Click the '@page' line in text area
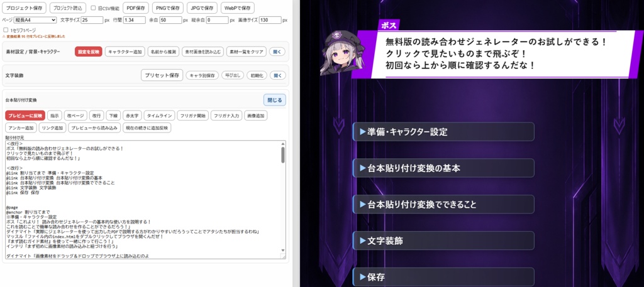This screenshot has width=644, height=287. [x=12, y=207]
